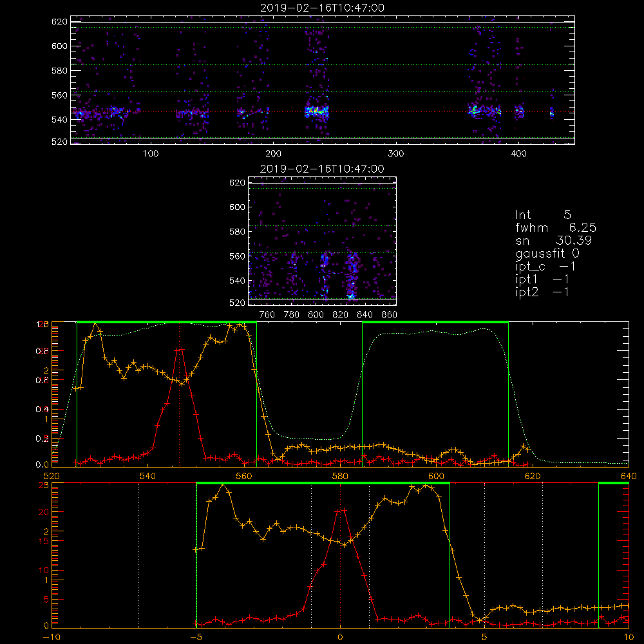Click the thick green bar above right window in upper plot
The height and width of the screenshot is (644, 644).
[x=435, y=322]
